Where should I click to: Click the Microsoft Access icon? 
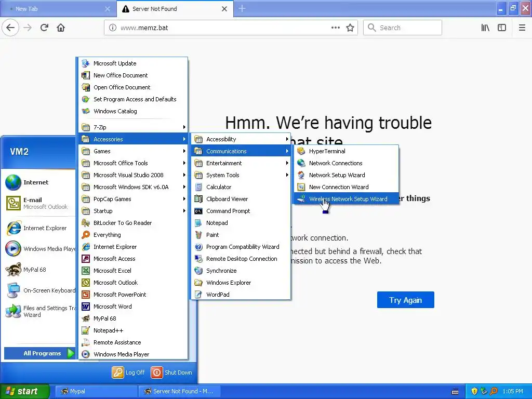point(86,259)
